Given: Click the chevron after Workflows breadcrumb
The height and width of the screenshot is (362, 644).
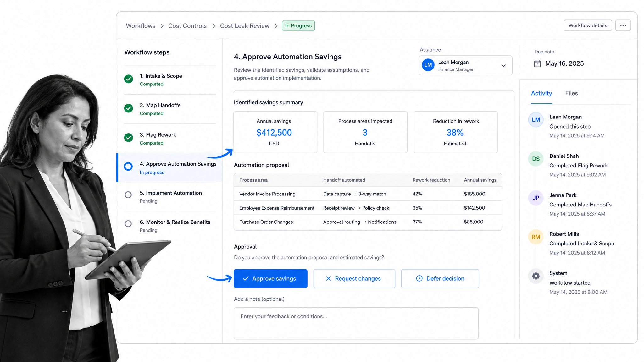Looking at the screenshot, I should pos(162,26).
